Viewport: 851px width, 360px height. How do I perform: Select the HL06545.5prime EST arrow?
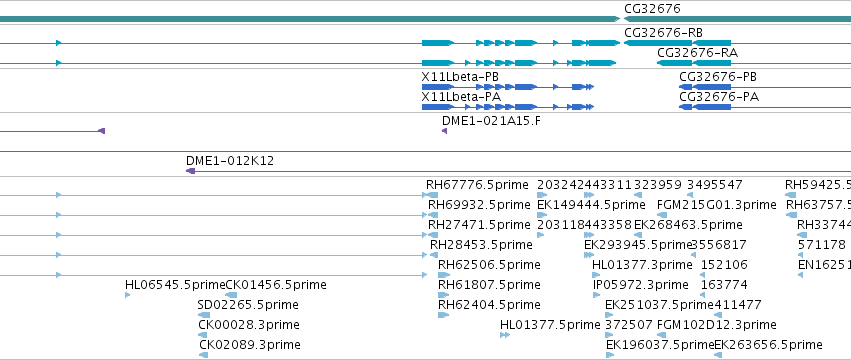(x=128, y=295)
